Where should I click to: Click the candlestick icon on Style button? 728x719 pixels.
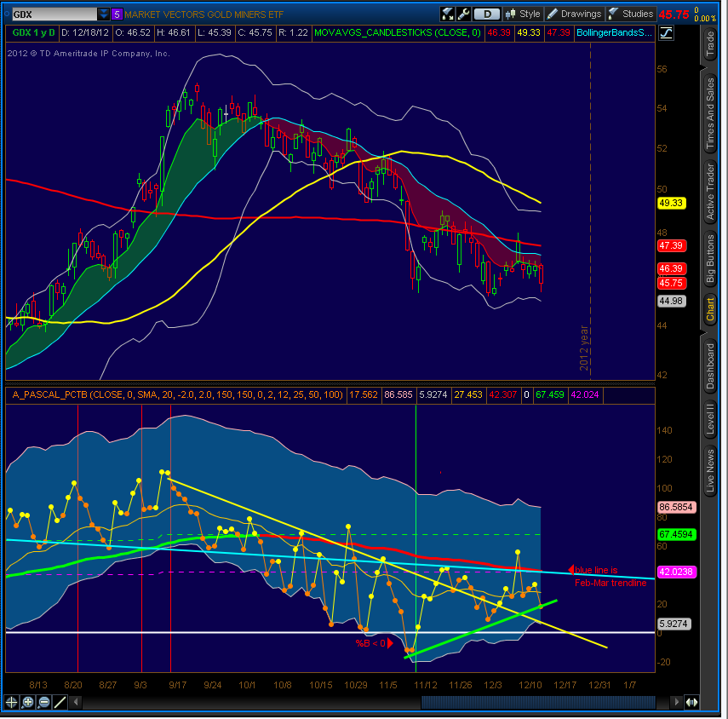pyautogui.click(x=511, y=14)
